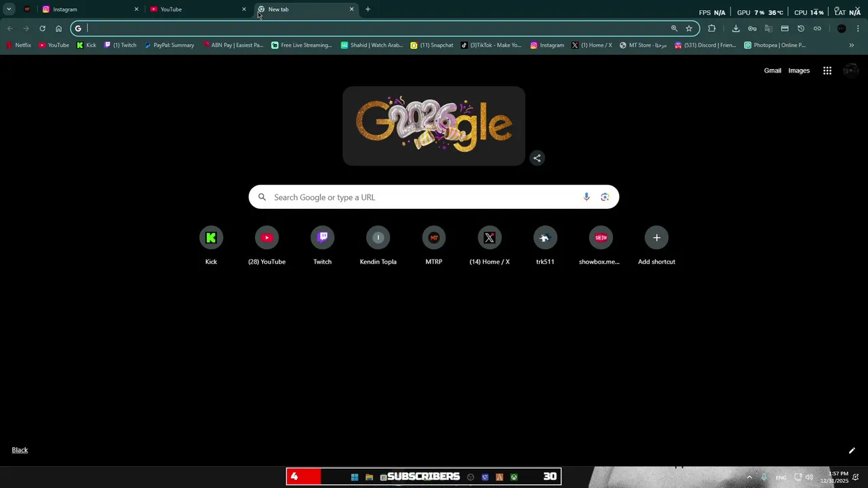The height and width of the screenshot is (488, 868).
Task: Close the YouTube tab
Action: 244,9
